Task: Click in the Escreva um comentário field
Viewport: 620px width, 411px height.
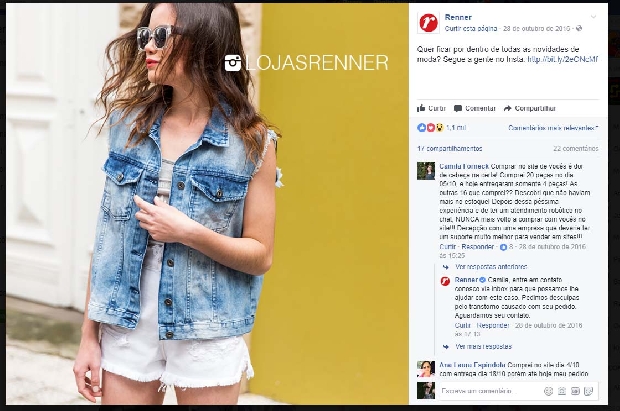Action: 490,391
